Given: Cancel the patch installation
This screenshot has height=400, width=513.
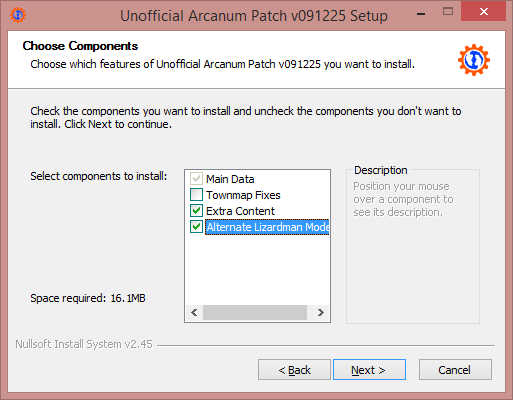Looking at the screenshot, I should point(455,370).
